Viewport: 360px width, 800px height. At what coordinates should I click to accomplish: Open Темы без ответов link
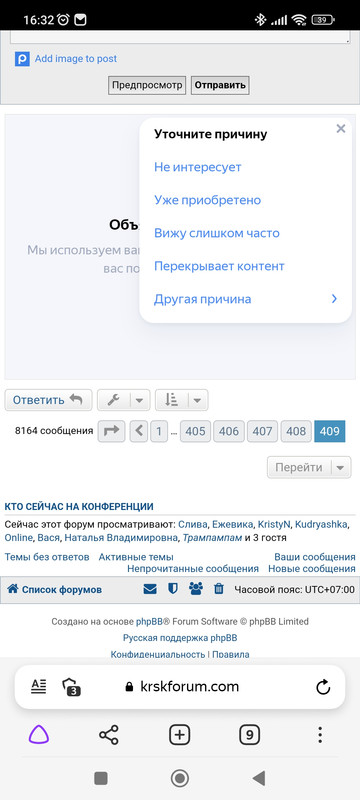coord(47,557)
